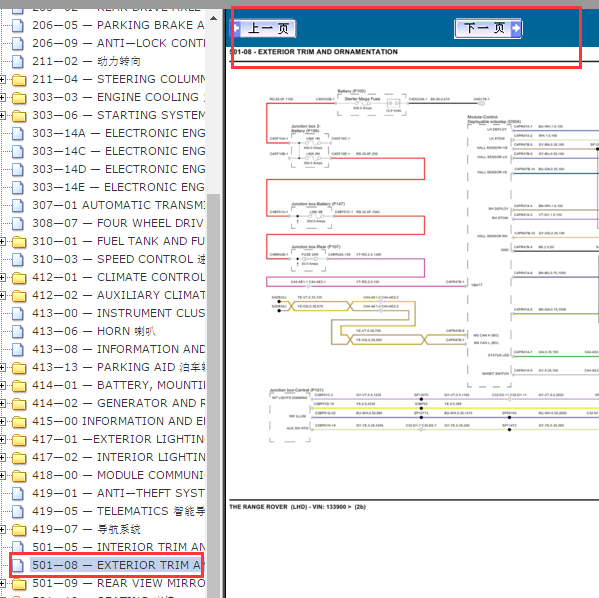Click page icon of 413-06 Horn
Viewport: 599px width, 598px height.
point(18,331)
